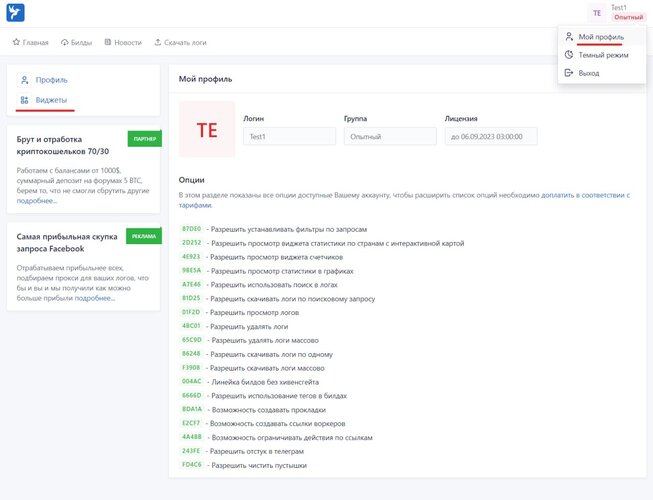This screenshot has width=653, height=500.
Task: Click option code 98E5A
Action: click(192, 271)
